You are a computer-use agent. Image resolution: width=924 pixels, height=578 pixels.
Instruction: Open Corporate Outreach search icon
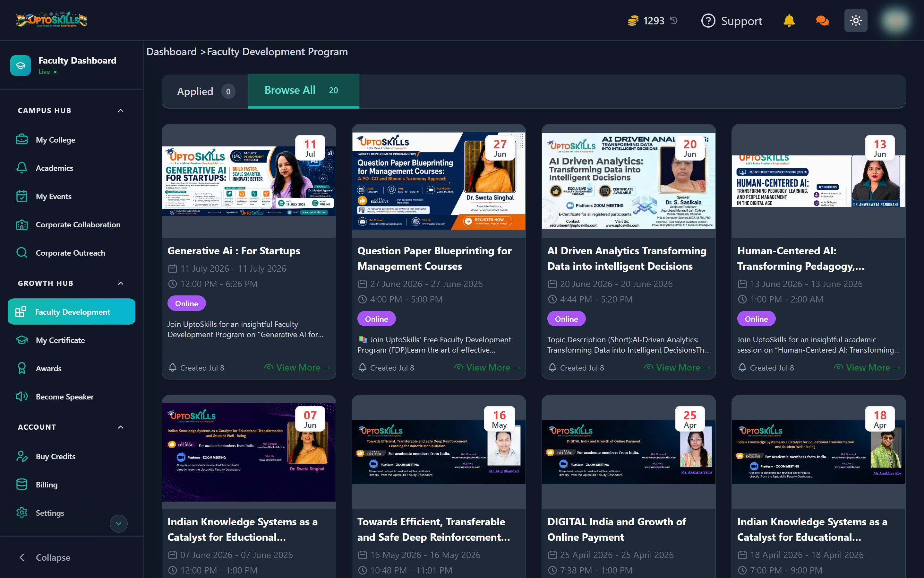22,253
